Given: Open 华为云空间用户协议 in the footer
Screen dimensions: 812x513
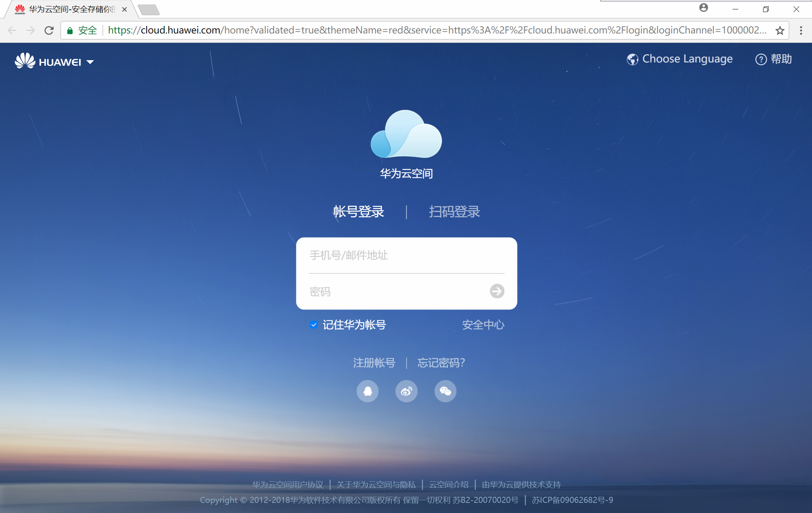Looking at the screenshot, I should pos(288,484).
